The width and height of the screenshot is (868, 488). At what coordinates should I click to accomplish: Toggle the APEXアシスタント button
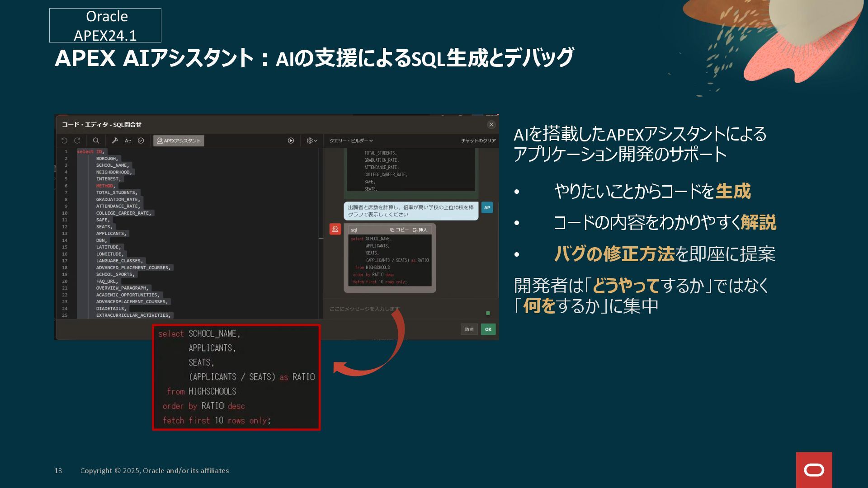tap(179, 141)
